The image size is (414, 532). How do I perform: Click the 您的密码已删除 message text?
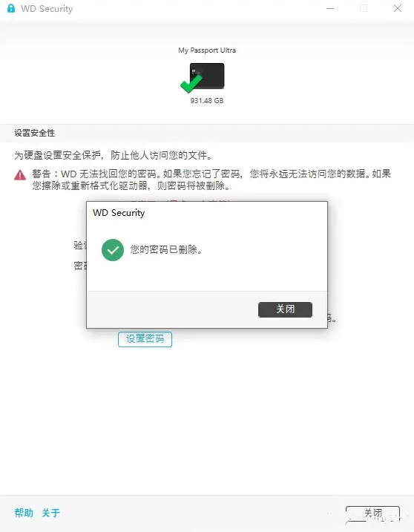(166, 250)
